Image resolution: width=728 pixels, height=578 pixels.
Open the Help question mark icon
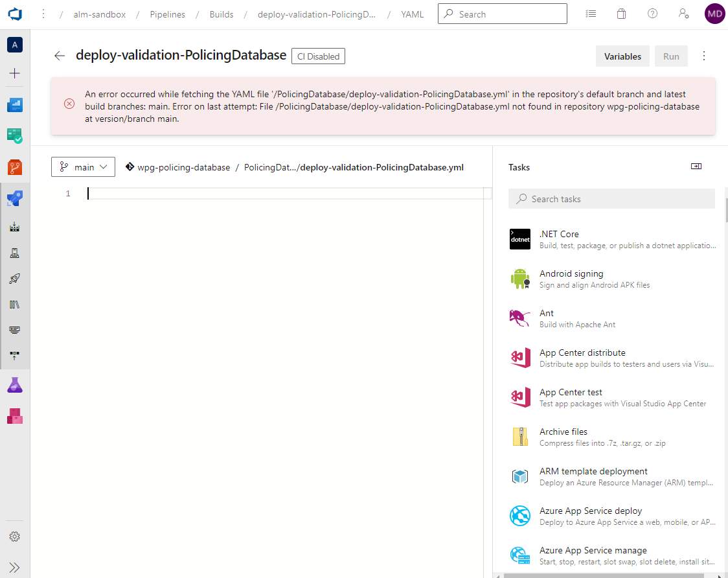click(652, 13)
